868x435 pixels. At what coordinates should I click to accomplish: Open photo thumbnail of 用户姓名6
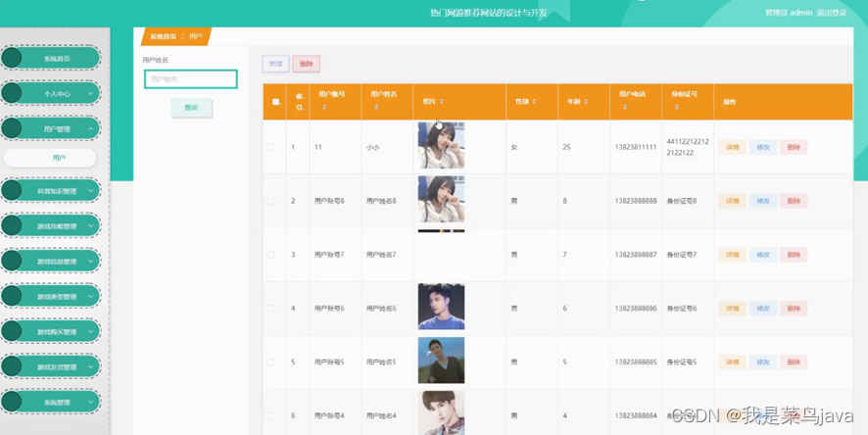click(x=441, y=307)
